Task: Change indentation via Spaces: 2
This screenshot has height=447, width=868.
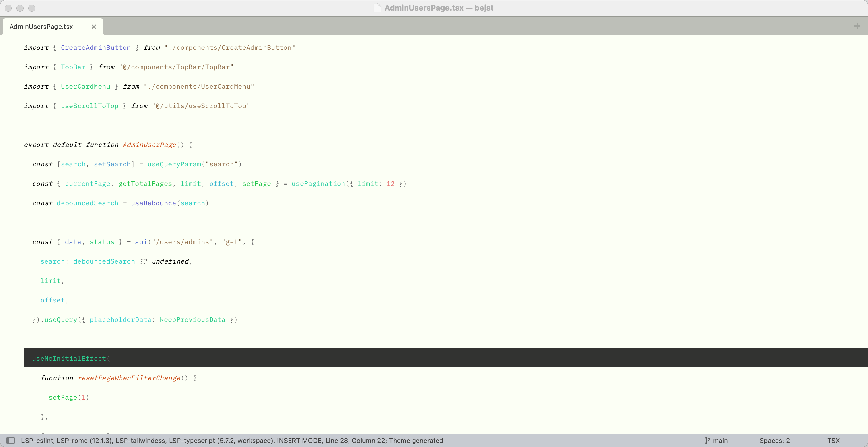Action: (774, 441)
